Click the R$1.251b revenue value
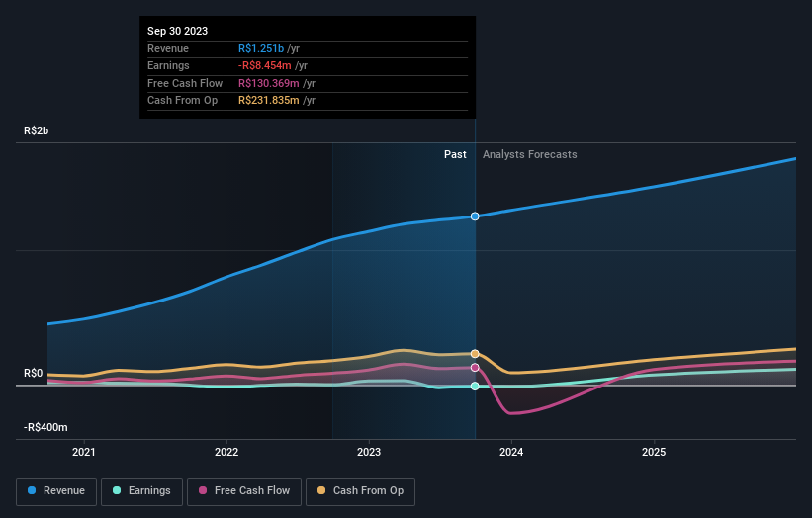The height and width of the screenshot is (518, 812). coord(261,48)
